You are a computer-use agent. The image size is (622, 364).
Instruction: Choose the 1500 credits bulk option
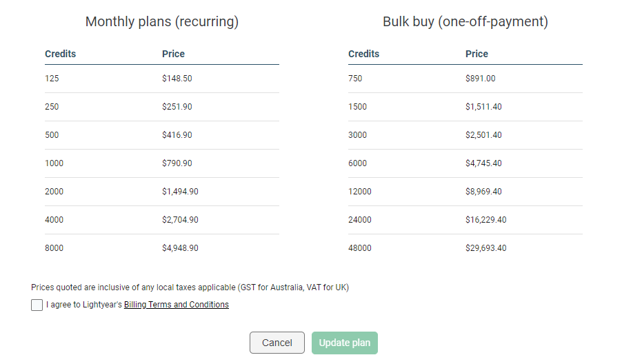point(465,107)
